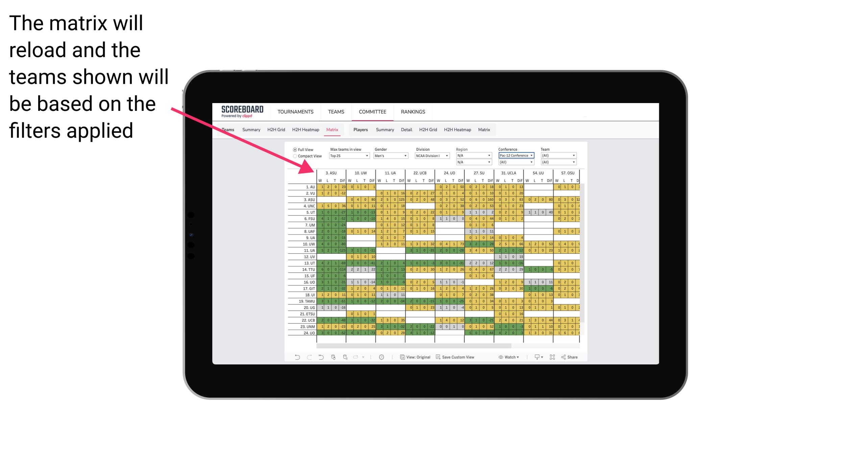This screenshot has width=868, height=467.
Task: Open the RANKINGS menu item
Action: (x=414, y=112)
